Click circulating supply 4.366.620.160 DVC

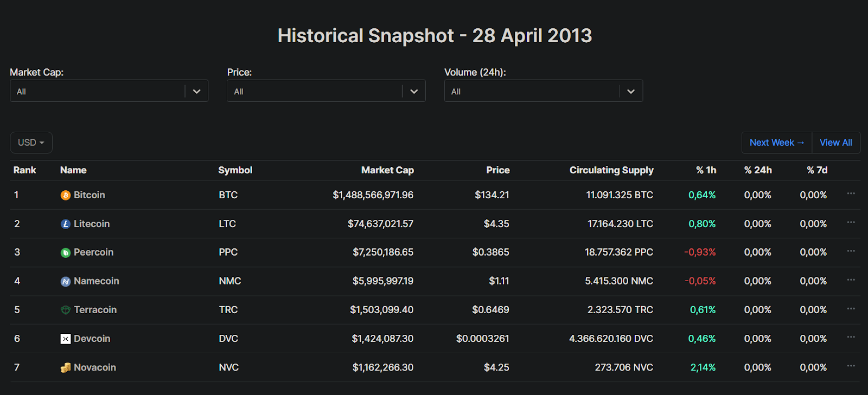pos(611,339)
